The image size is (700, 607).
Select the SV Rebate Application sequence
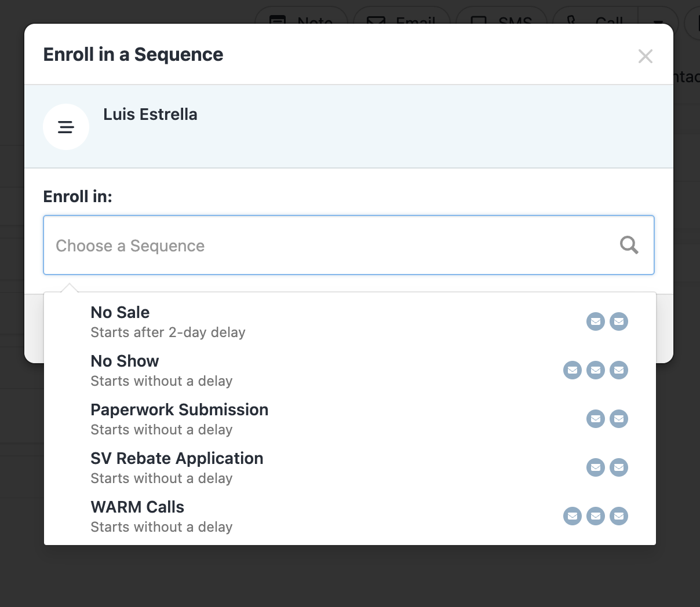click(177, 467)
